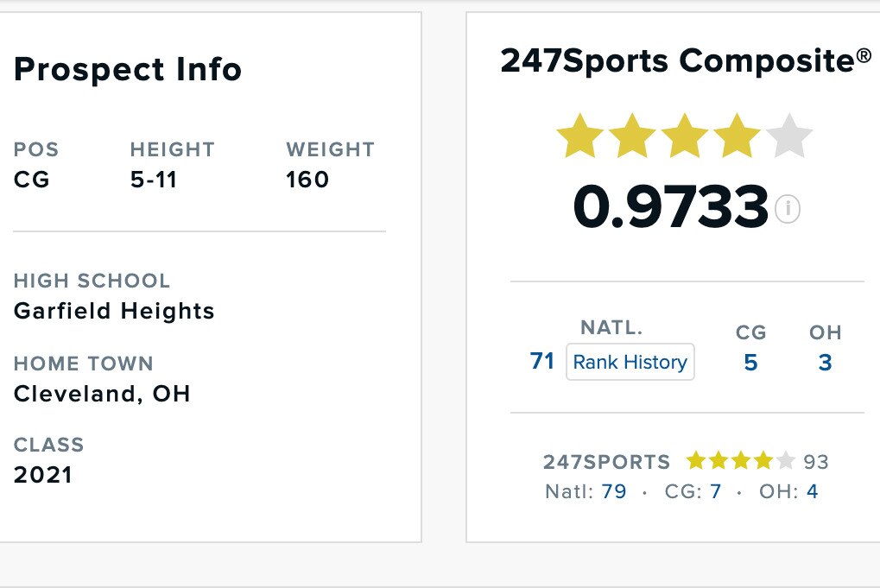
Task: Click the Prospect Info heading
Action: point(128,70)
